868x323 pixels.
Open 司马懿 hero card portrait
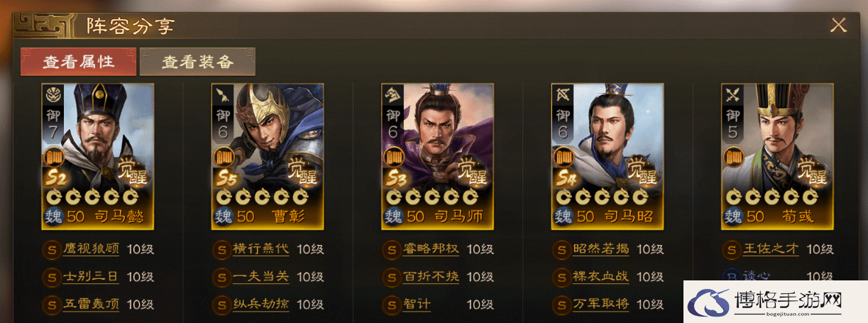tap(98, 156)
